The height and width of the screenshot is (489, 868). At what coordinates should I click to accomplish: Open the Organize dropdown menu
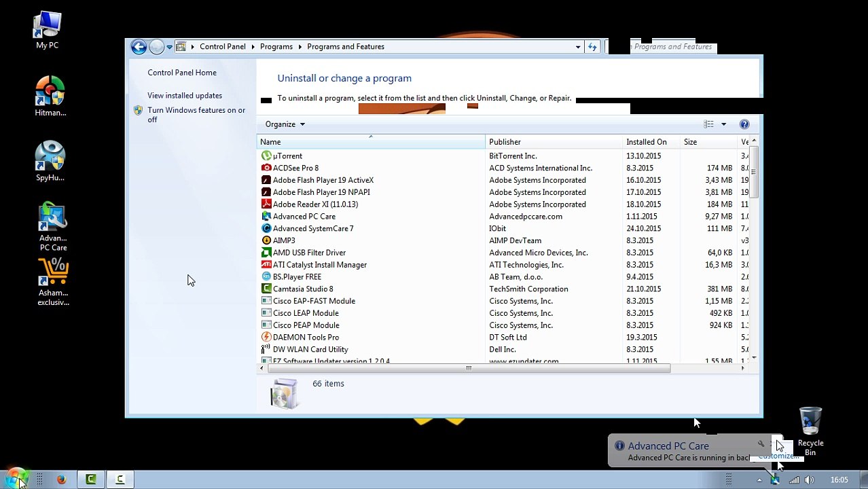tap(285, 124)
